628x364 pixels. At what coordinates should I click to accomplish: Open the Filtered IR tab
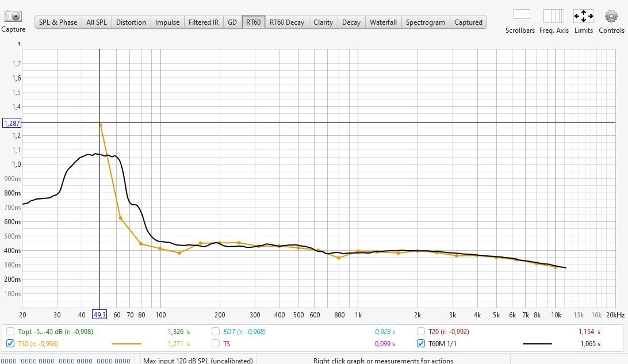click(x=204, y=22)
